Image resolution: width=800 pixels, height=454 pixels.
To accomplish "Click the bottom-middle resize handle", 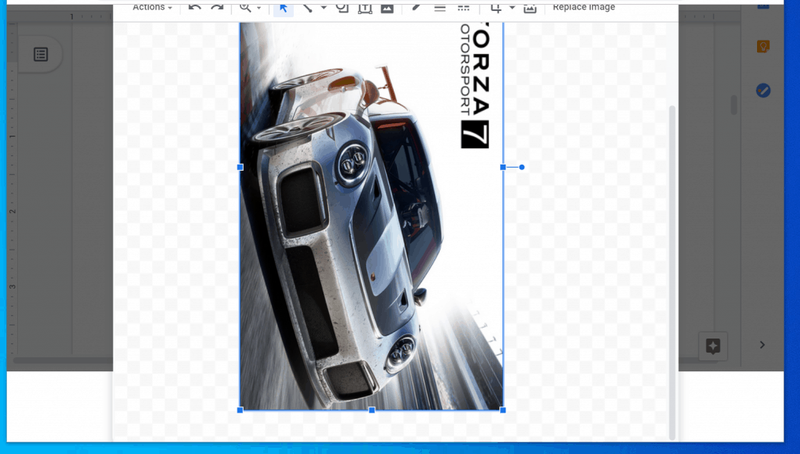I will pos(372,410).
